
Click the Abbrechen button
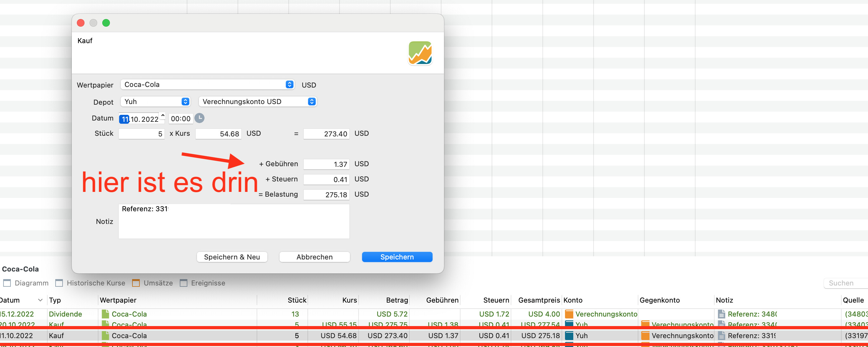coord(314,257)
